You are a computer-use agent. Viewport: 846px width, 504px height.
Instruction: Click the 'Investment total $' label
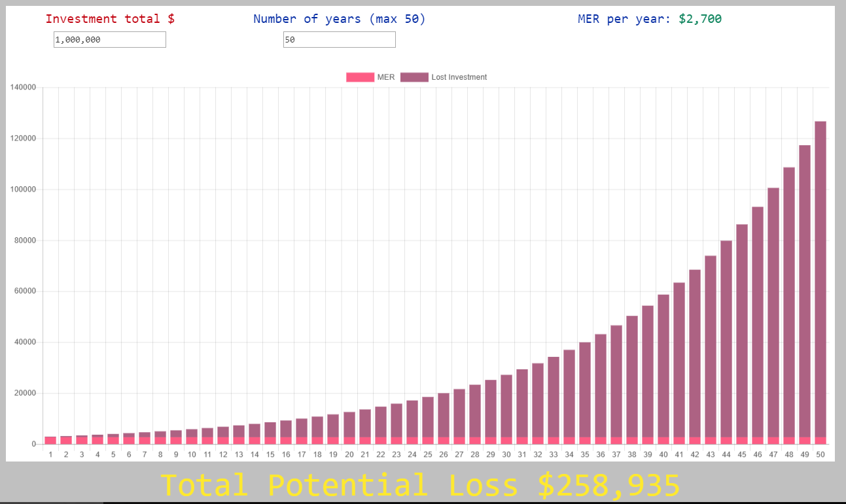click(x=110, y=19)
